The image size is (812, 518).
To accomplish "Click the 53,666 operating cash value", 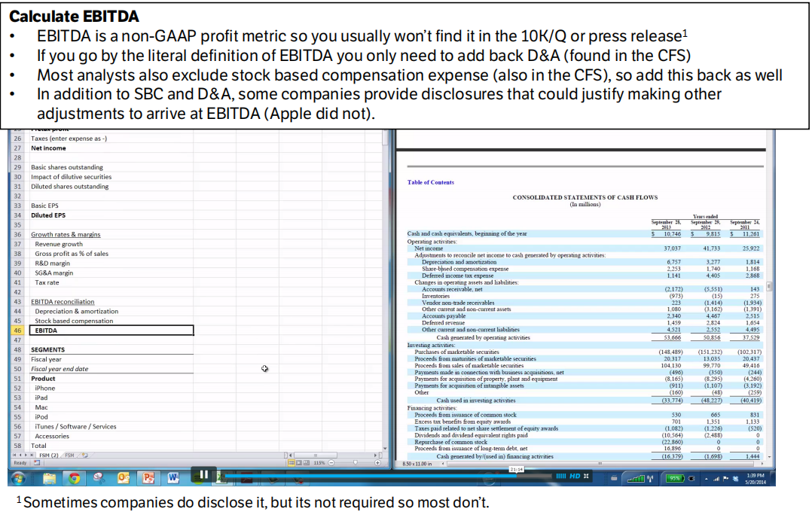I will click(x=672, y=337).
